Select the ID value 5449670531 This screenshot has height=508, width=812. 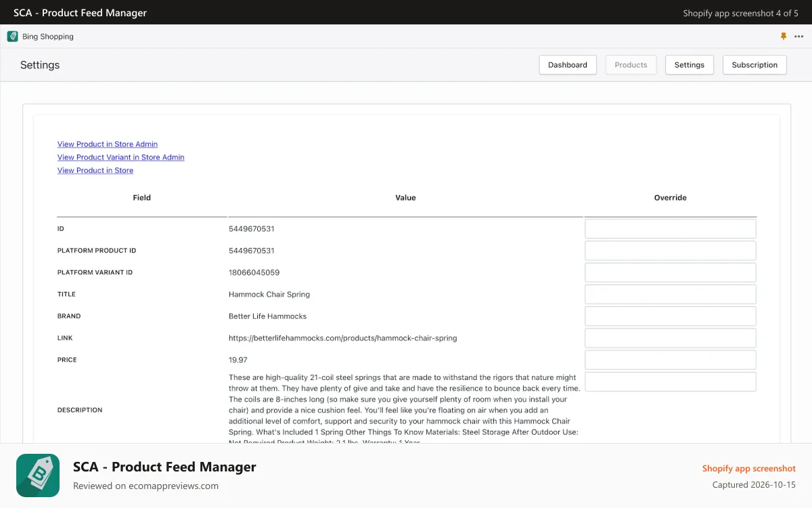pos(252,229)
